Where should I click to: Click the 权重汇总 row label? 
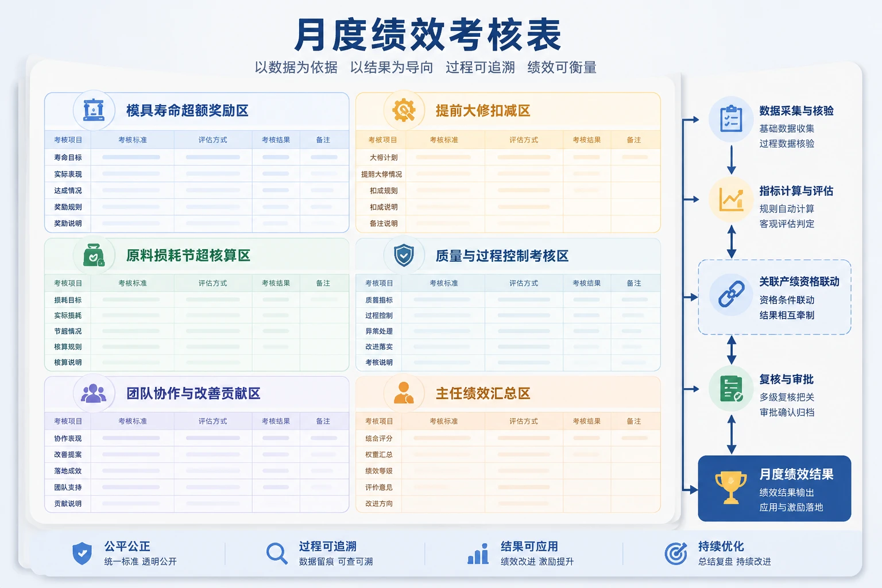(x=379, y=454)
